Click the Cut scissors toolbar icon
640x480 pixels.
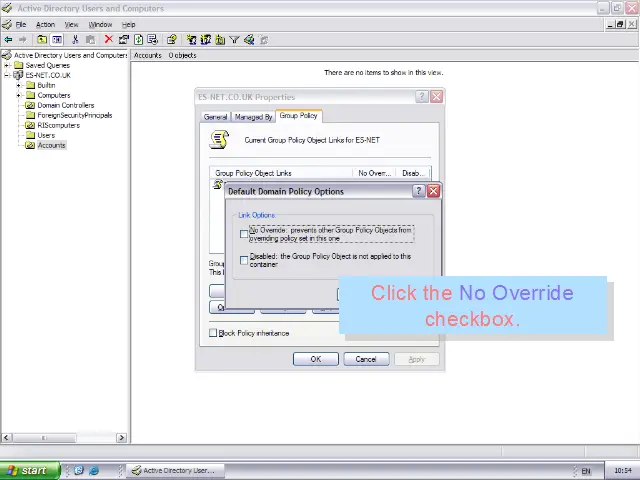[x=75, y=40]
